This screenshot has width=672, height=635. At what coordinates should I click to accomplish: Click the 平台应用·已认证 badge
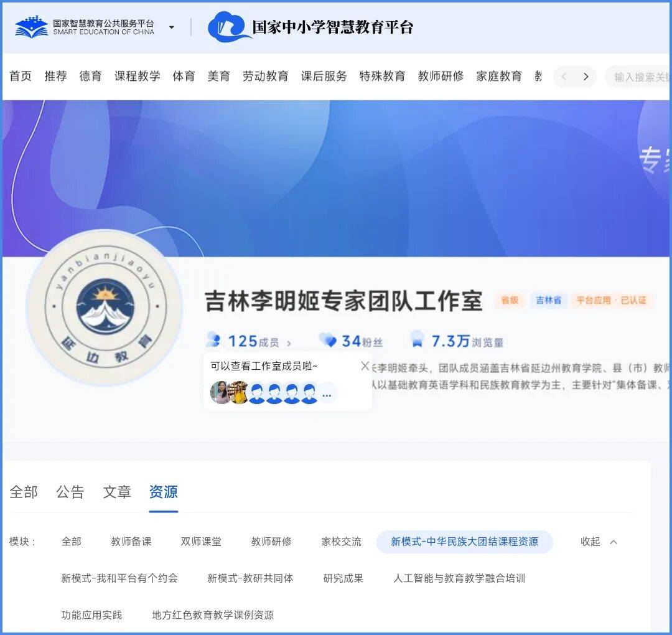pos(611,300)
